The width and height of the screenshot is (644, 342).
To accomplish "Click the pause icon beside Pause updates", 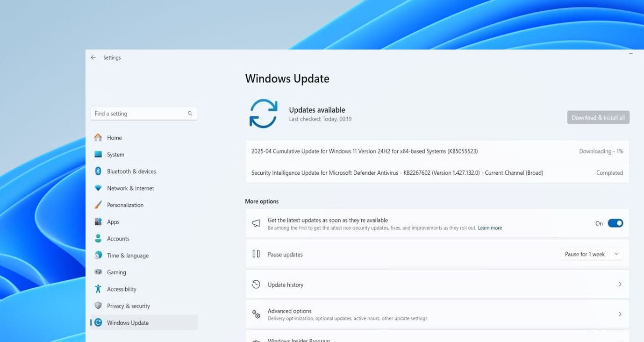I will point(256,254).
